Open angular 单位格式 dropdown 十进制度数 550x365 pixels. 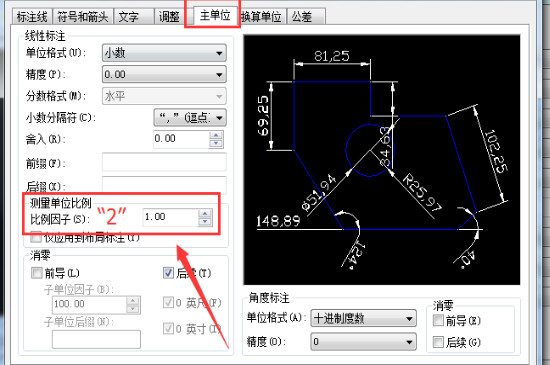tap(363, 319)
